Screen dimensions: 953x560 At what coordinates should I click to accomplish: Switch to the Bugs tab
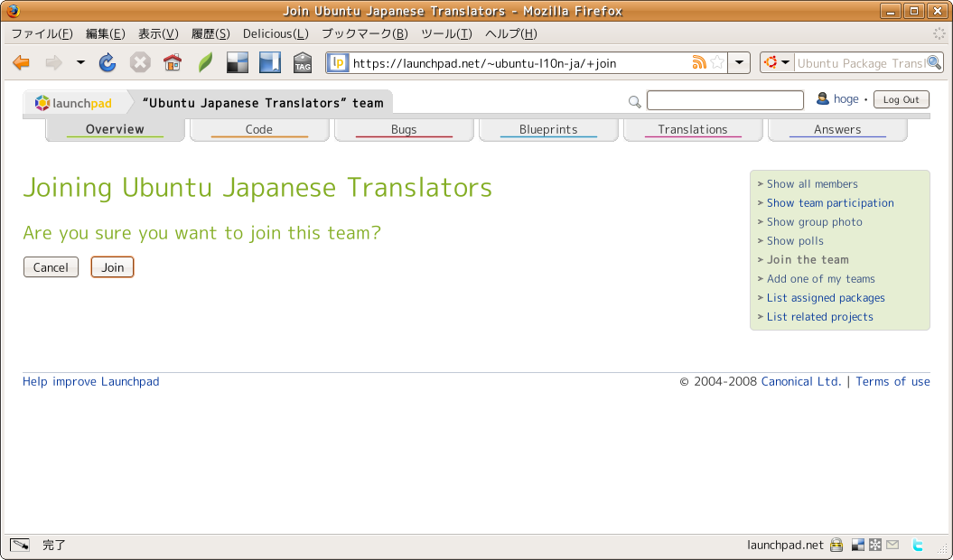404,129
